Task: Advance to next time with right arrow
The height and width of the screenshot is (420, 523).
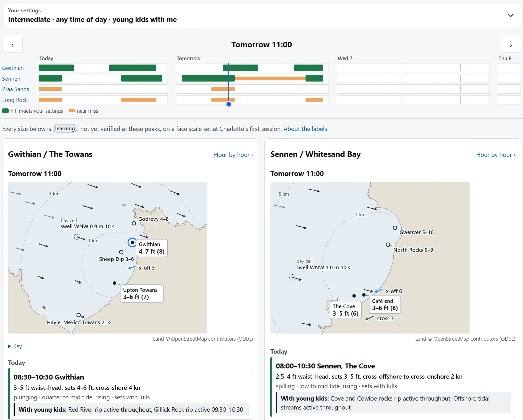Action: point(511,44)
